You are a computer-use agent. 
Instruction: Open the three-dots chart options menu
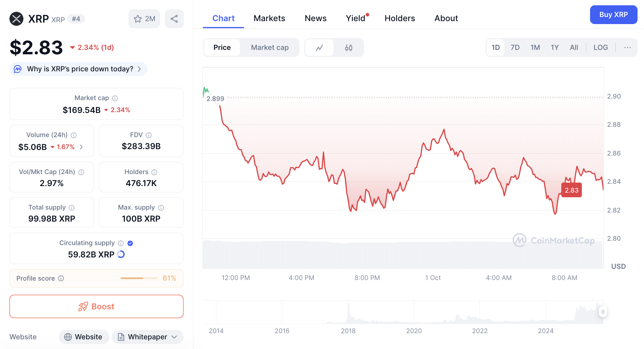click(627, 48)
